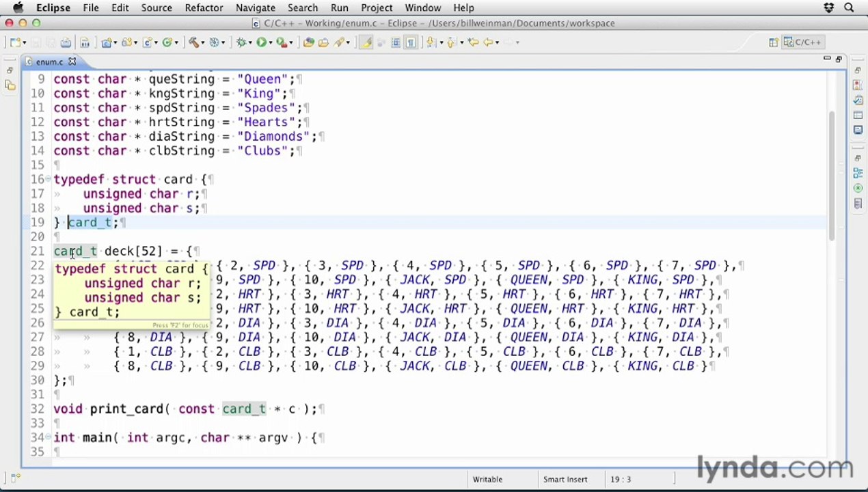Click the Dropbox menu bar icon
Viewport: 868px width, 492px height.
point(828,8)
